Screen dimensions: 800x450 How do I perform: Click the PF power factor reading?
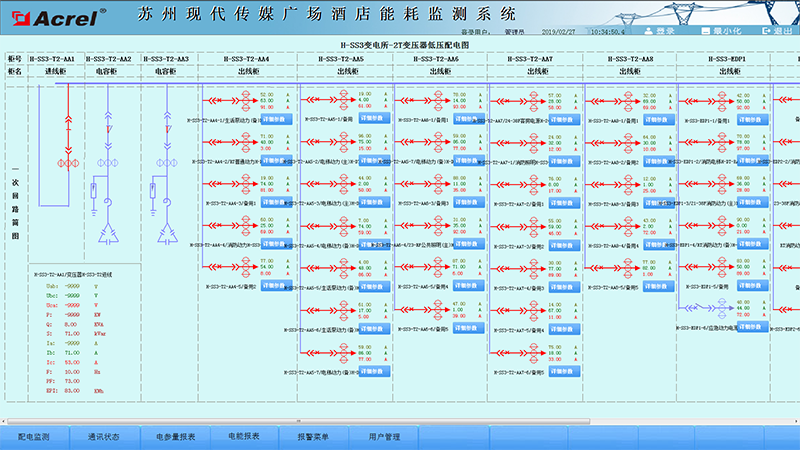(x=63, y=381)
